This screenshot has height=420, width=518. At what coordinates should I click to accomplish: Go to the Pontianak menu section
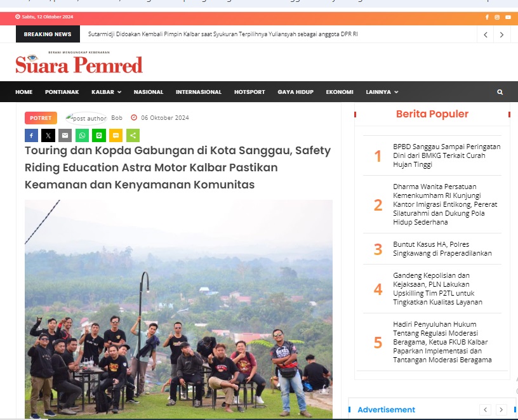coord(62,92)
